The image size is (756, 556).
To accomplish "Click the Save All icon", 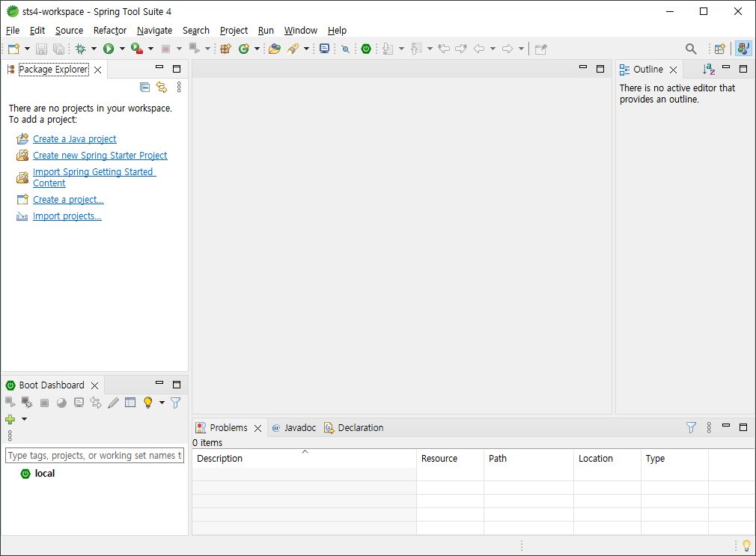I will [58, 49].
